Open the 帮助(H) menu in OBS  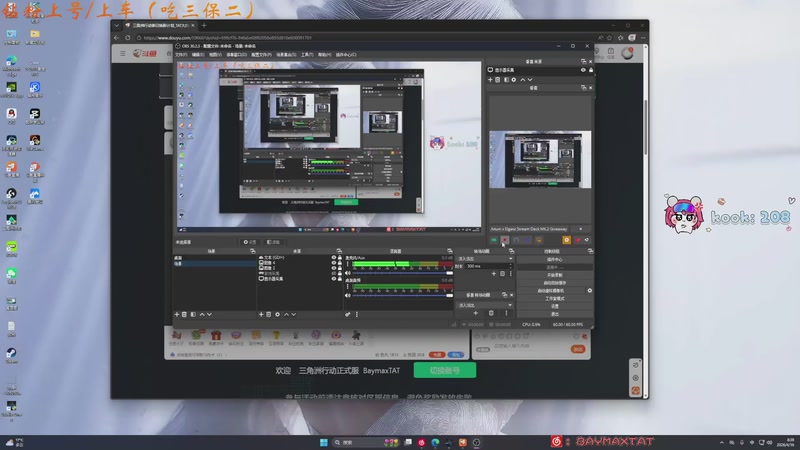pyautogui.click(x=324, y=55)
